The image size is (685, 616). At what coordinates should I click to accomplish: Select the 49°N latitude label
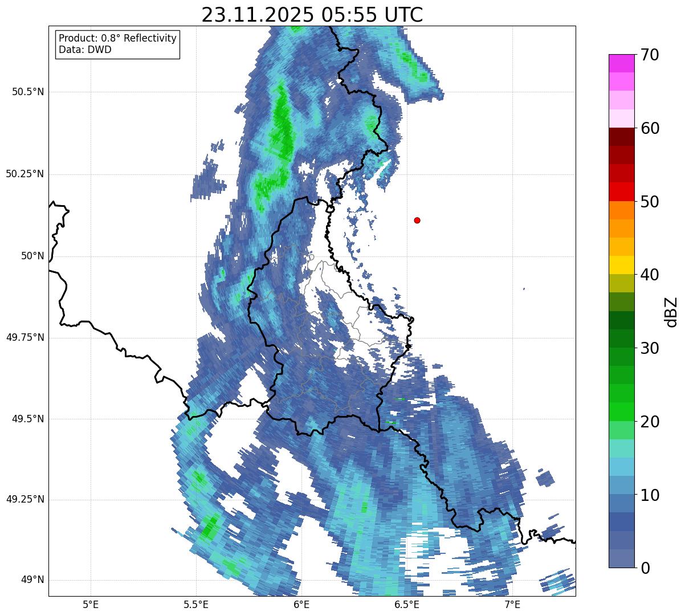tap(32, 580)
